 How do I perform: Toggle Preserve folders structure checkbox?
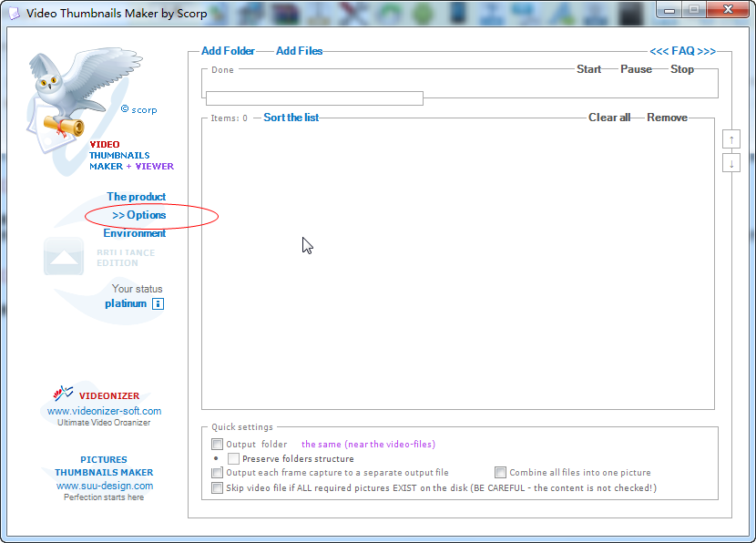(234, 459)
